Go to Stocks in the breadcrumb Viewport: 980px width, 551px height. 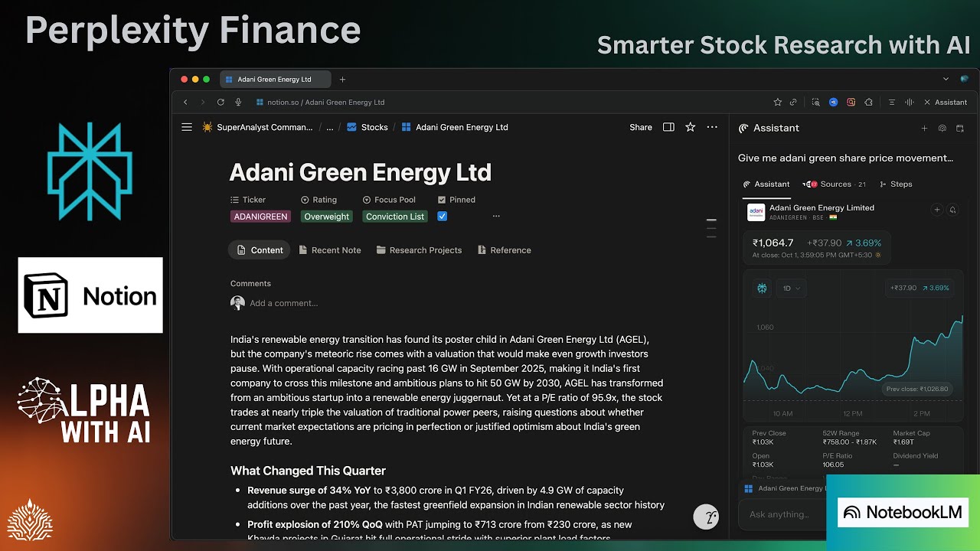pos(374,127)
